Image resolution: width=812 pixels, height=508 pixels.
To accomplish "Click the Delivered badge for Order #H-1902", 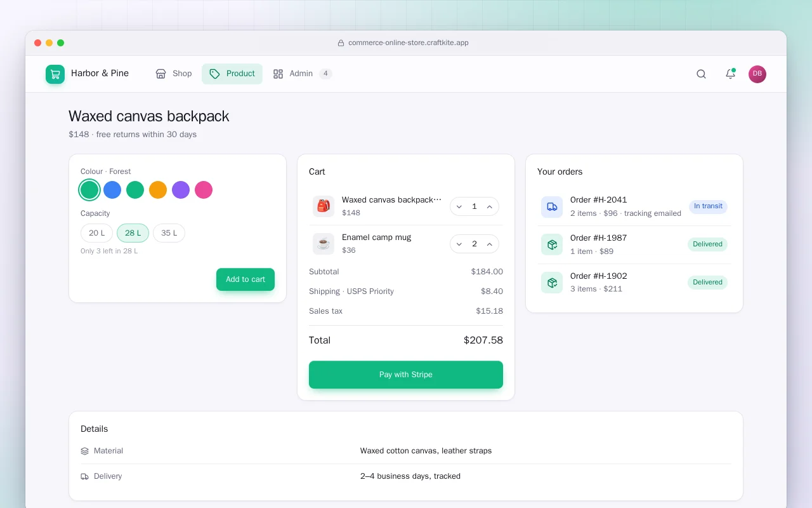I will [707, 283].
